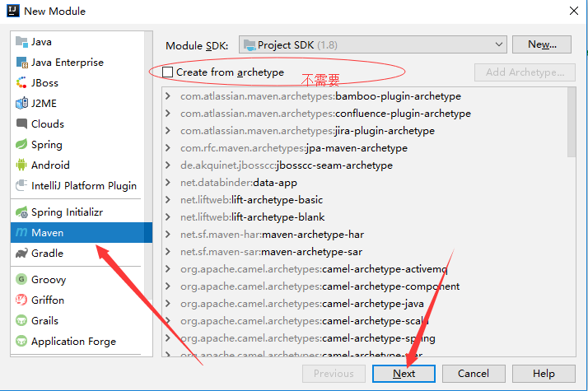
Task: Select maven-archetype-sar text row
Action: click(x=272, y=252)
